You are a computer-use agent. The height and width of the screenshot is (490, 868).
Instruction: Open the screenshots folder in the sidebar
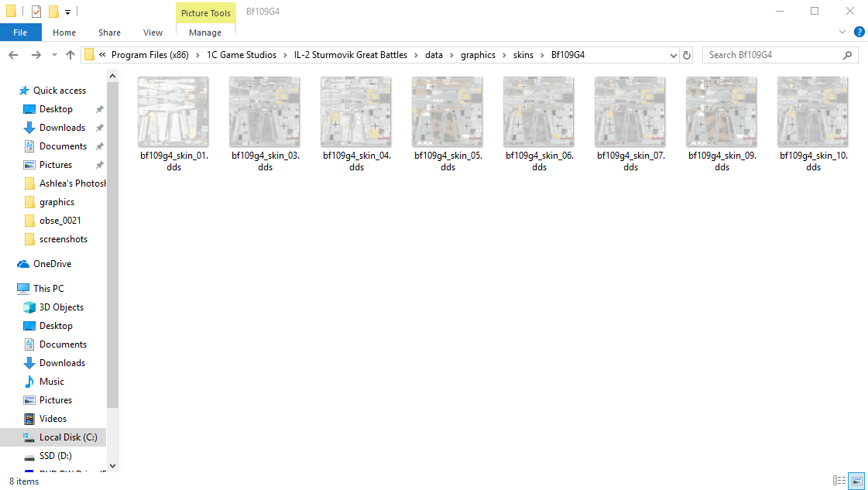[x=63, y=239]
